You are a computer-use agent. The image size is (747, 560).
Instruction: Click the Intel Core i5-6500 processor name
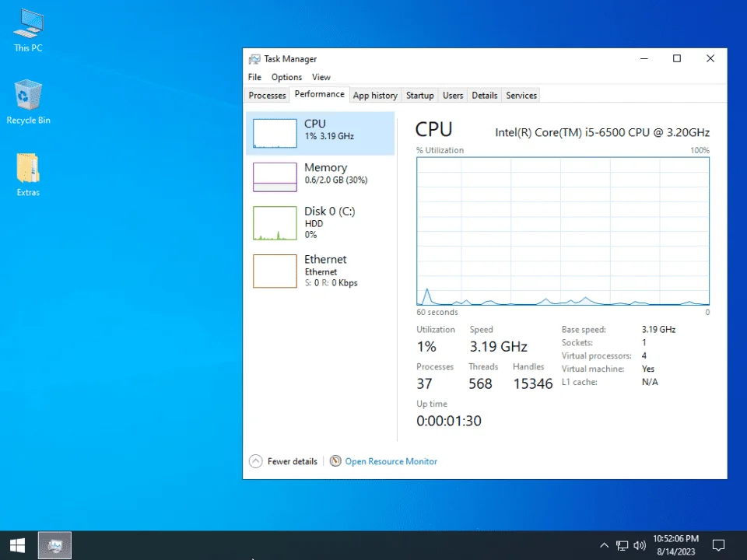[602, 132]
